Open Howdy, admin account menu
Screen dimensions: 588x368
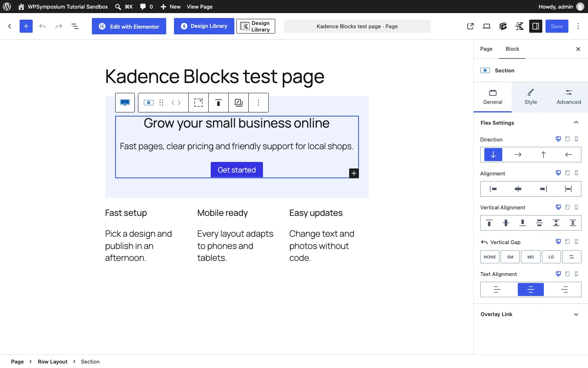561,7
